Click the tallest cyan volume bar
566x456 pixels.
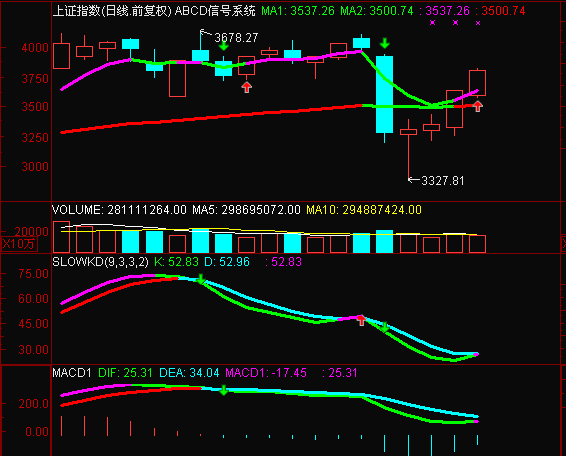click(384, 241)
